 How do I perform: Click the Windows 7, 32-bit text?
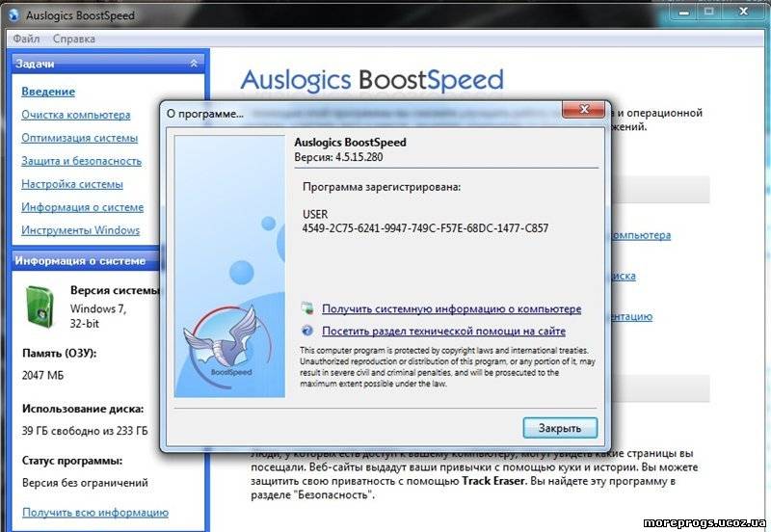[x=98, y=316]
